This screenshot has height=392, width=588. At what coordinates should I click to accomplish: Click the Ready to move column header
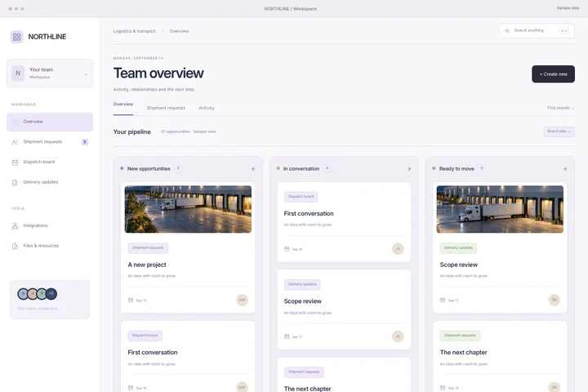click(x=457, y=169)
